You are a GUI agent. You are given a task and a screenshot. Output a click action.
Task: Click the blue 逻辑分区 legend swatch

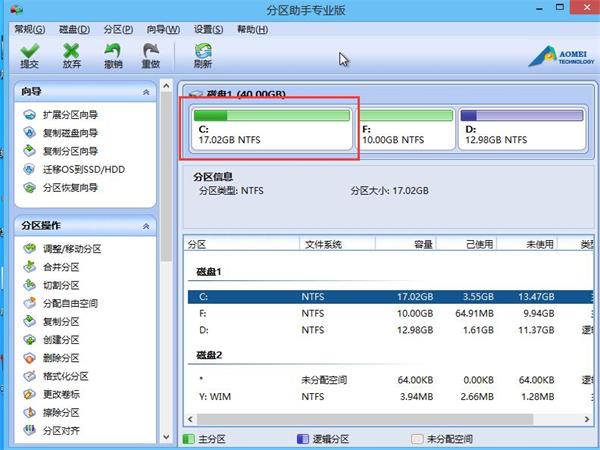303,439
